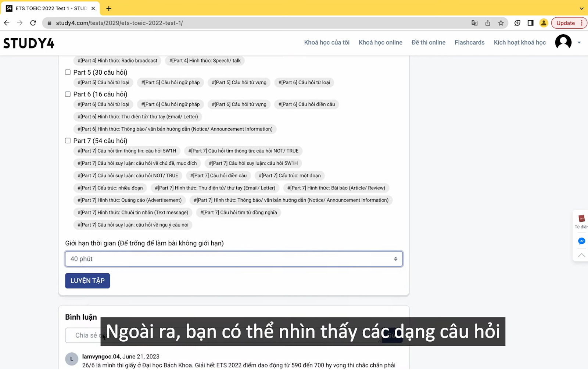Click the site lock icon in address bar
588x370 pixels.
point(49,23)
